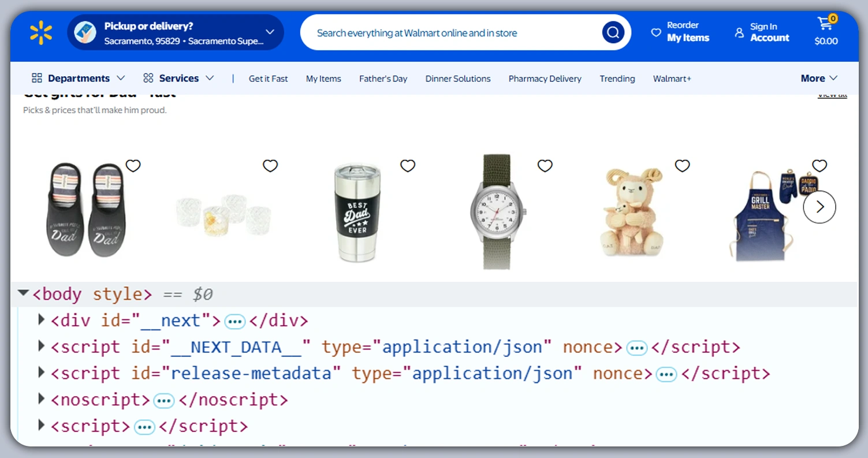
Task: Open the Father's Day menu item
Action: pos(383,79)
